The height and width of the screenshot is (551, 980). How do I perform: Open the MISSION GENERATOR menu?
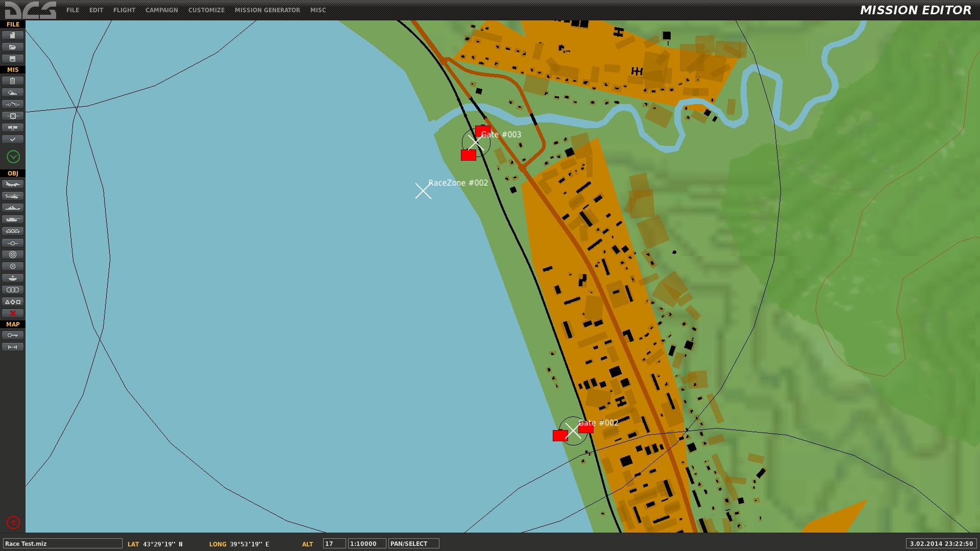coord(267,10)
